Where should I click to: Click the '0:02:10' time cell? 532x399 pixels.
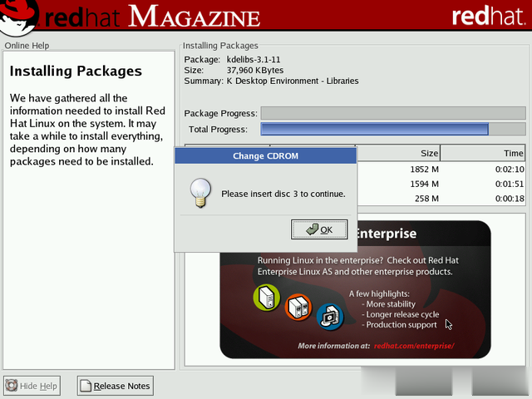(x=510, y=169)
